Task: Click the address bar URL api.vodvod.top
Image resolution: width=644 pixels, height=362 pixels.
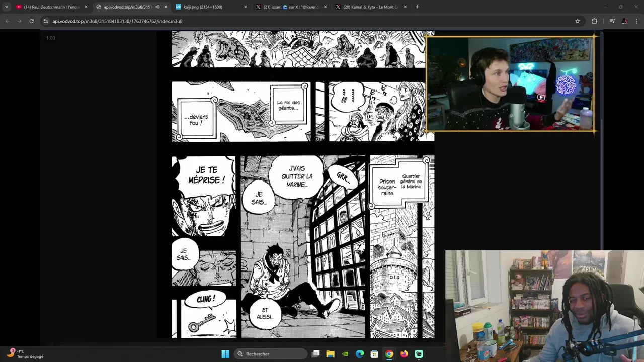Action: 117,21
